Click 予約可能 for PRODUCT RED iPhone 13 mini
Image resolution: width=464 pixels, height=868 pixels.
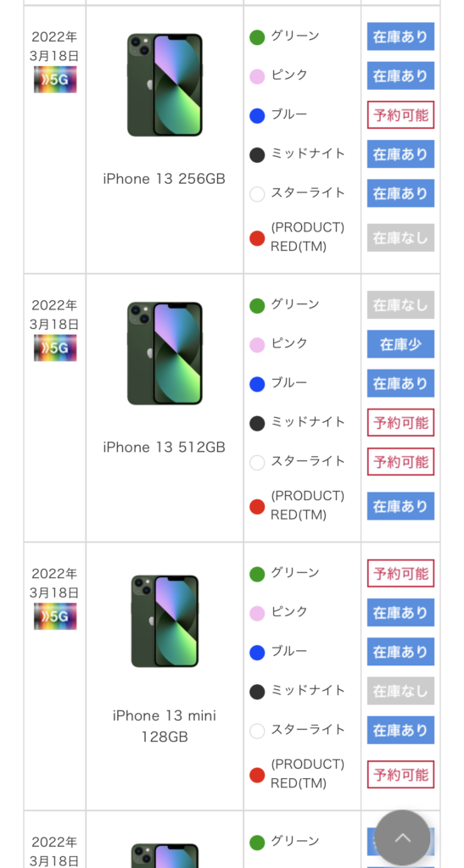pos(400,775)
